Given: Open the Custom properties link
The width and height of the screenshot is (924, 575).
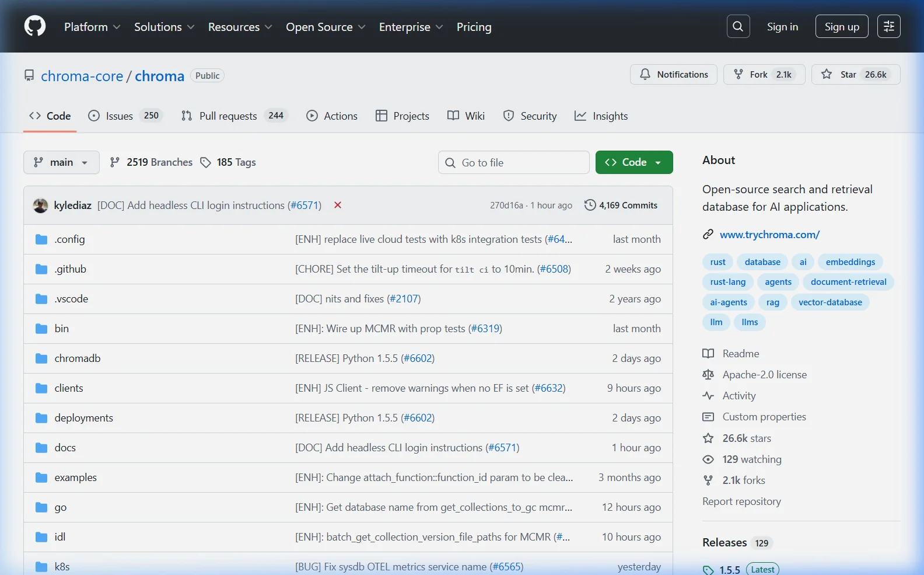Looking at the screenshot, I should click(x=764, y=417).
